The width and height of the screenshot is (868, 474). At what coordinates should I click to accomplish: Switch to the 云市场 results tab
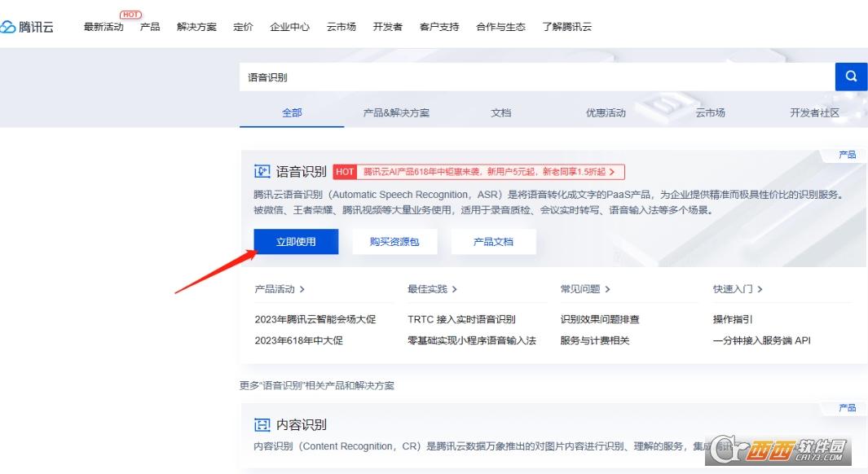tap(710, 113)
